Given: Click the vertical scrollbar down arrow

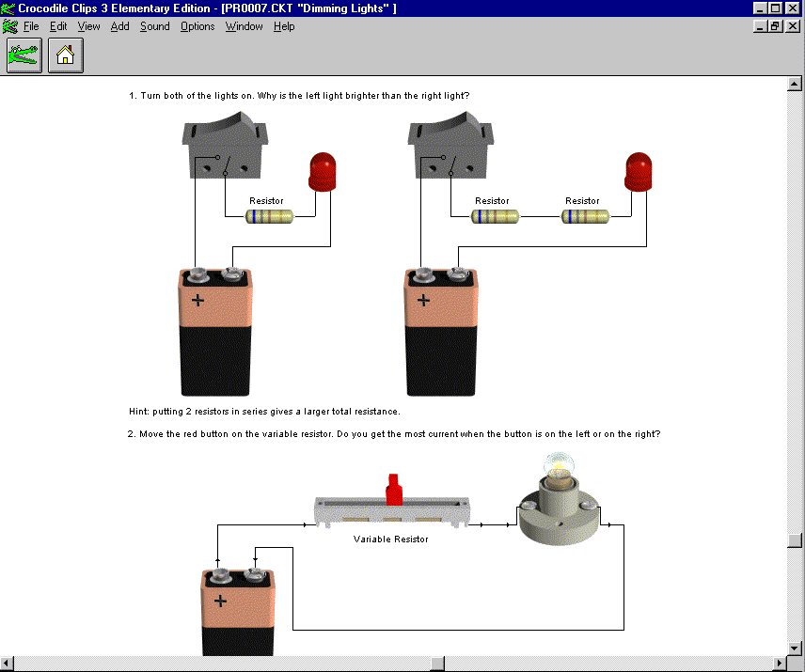Looking at the screenshot, I should coord(795,649).
